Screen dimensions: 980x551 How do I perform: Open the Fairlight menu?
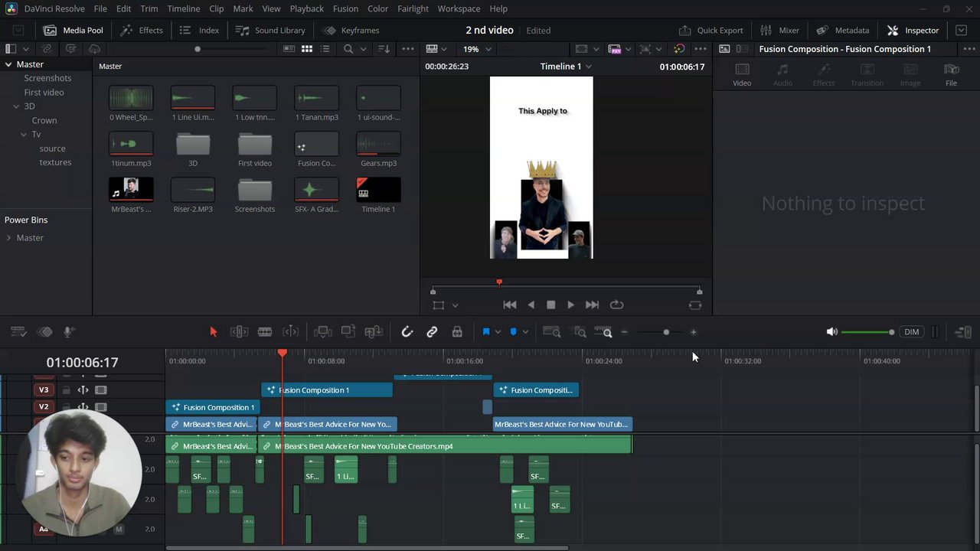point(413,8)
